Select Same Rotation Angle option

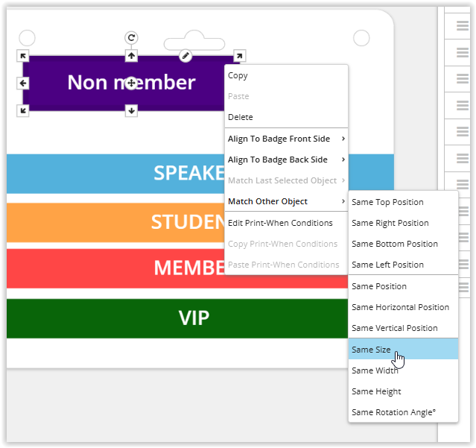pos(393,412)
